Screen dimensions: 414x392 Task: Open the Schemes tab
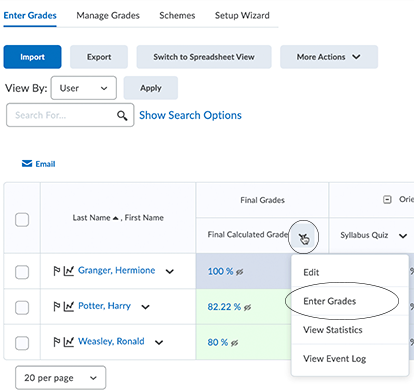click(177, 16)
